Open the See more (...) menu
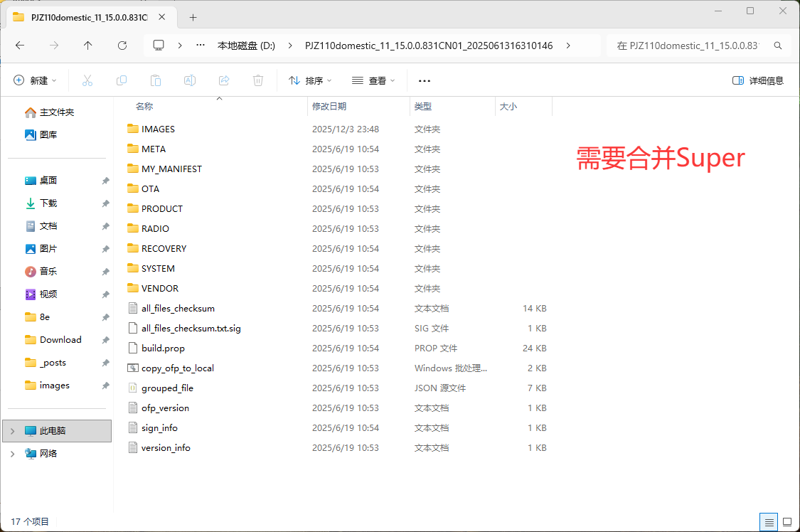 425,80
